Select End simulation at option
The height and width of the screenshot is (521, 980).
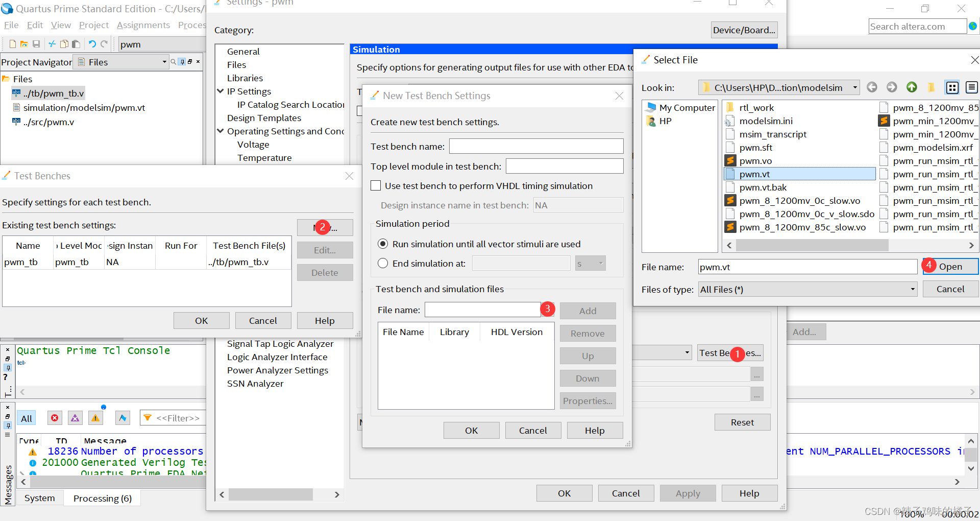383,264
